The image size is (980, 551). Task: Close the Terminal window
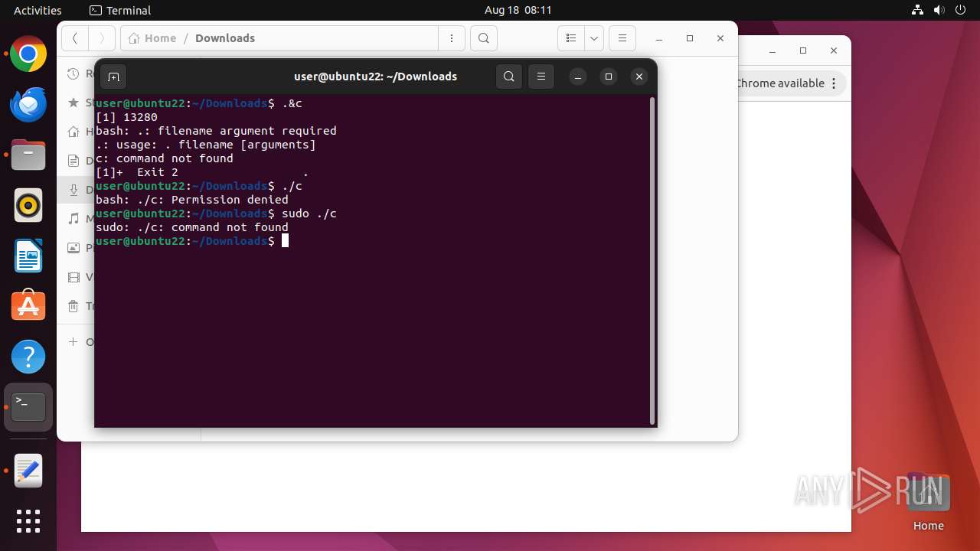tap(639, 77)
